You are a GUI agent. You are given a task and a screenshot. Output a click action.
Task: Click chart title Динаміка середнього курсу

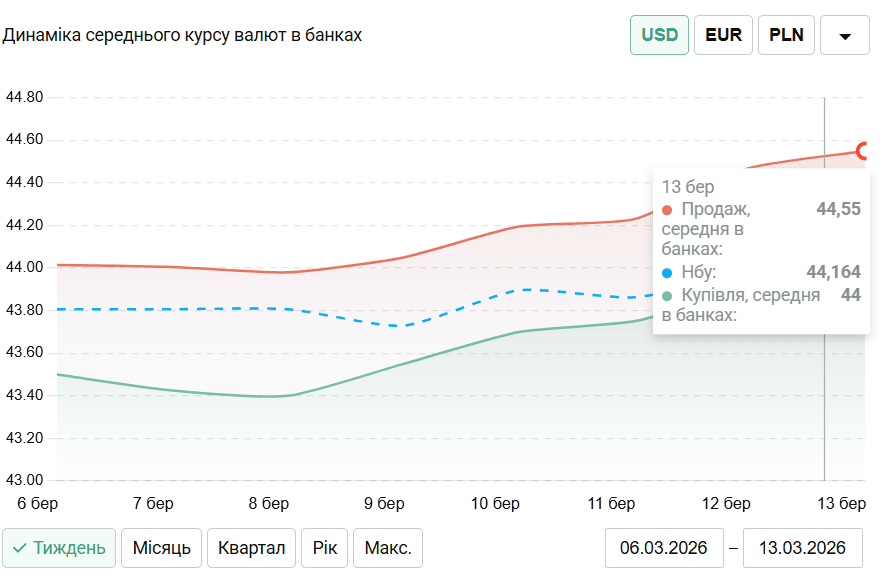coord(182,35)
